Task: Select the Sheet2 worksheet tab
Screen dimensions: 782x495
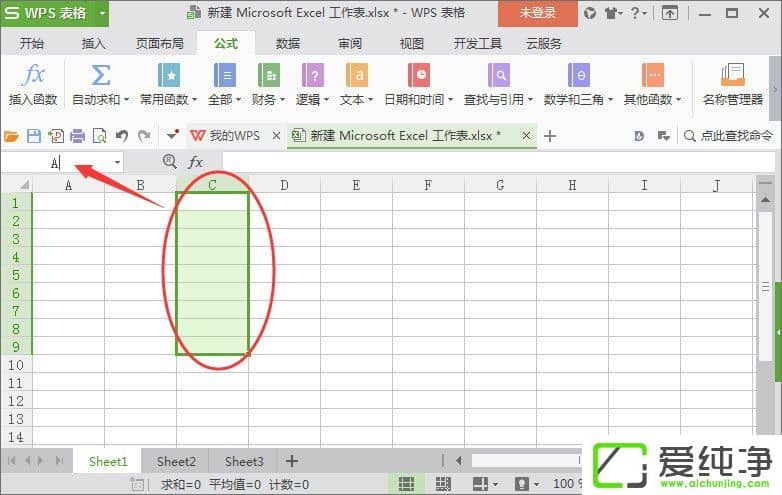Action: click(x=176, y=461)
